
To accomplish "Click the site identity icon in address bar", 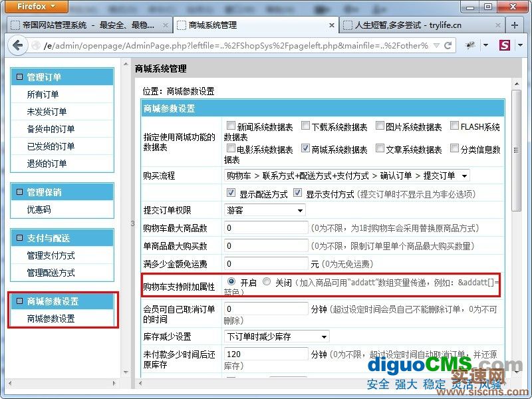I will (36, 45).
